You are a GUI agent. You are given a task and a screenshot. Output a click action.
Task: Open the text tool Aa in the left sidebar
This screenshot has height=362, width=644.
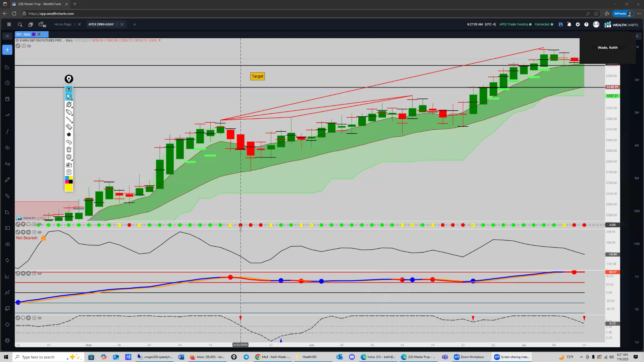pos(7,164)
